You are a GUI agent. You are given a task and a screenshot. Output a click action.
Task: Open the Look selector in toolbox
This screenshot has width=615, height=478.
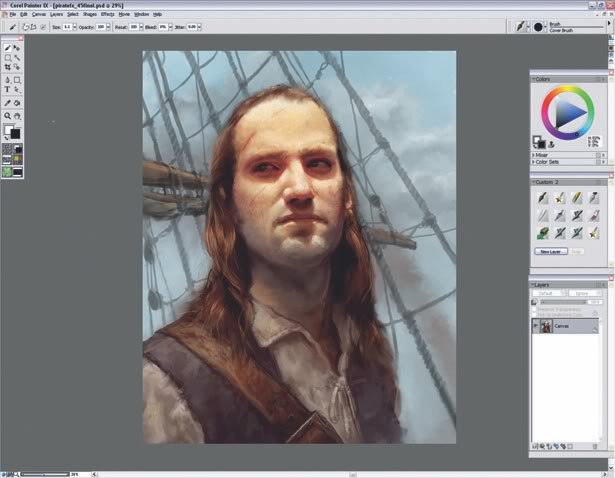[7, 172]
